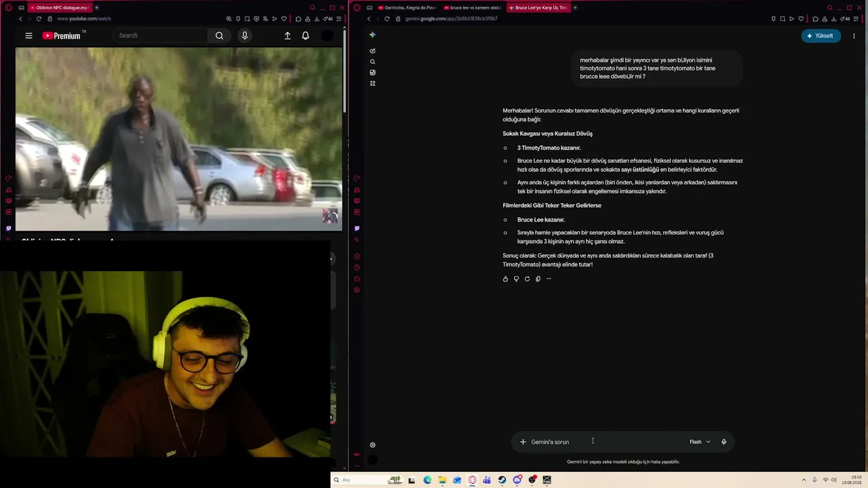Dislike the Gemini response with thumbs down

516,279
